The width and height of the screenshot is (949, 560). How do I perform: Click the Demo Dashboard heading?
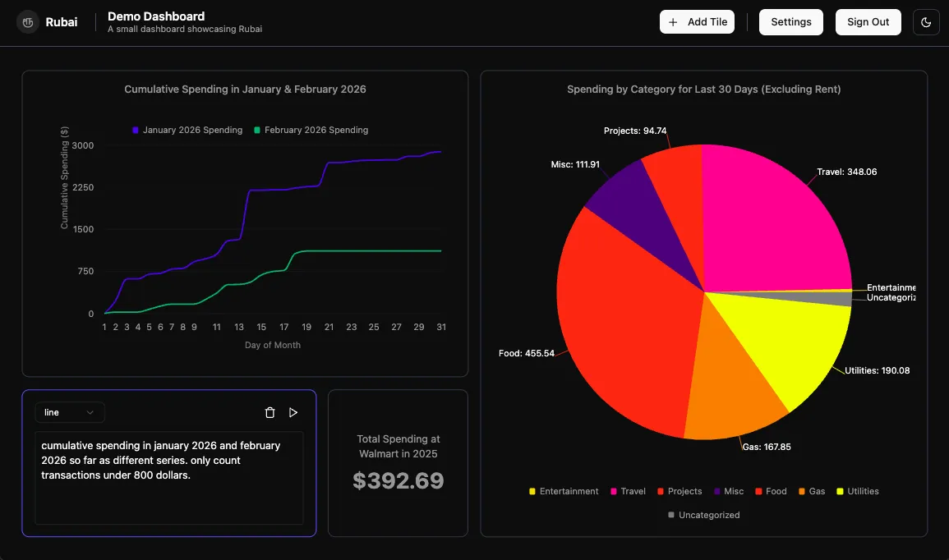pyautogui.click(x=156, y=16)
